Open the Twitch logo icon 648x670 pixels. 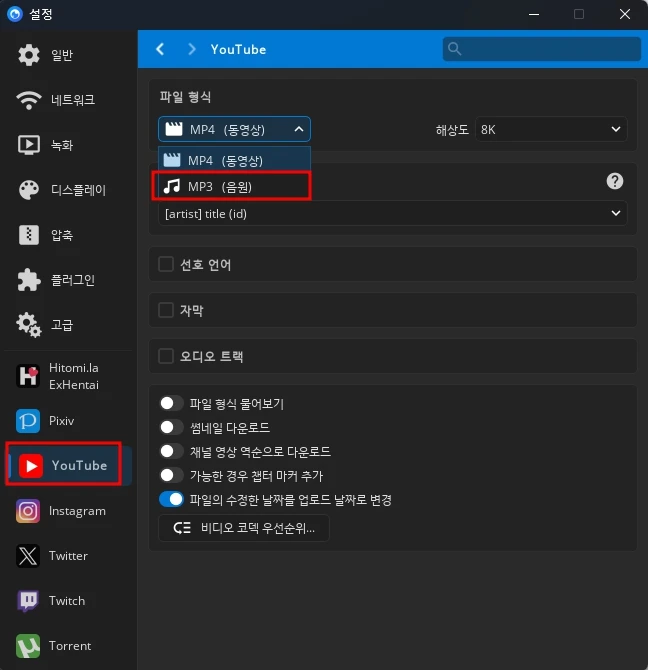click(x=28, y=601)
